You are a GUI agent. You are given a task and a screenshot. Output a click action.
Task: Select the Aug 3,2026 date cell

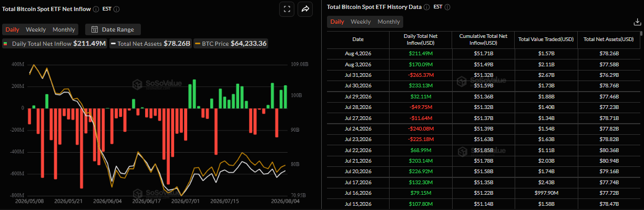(357, 65)
